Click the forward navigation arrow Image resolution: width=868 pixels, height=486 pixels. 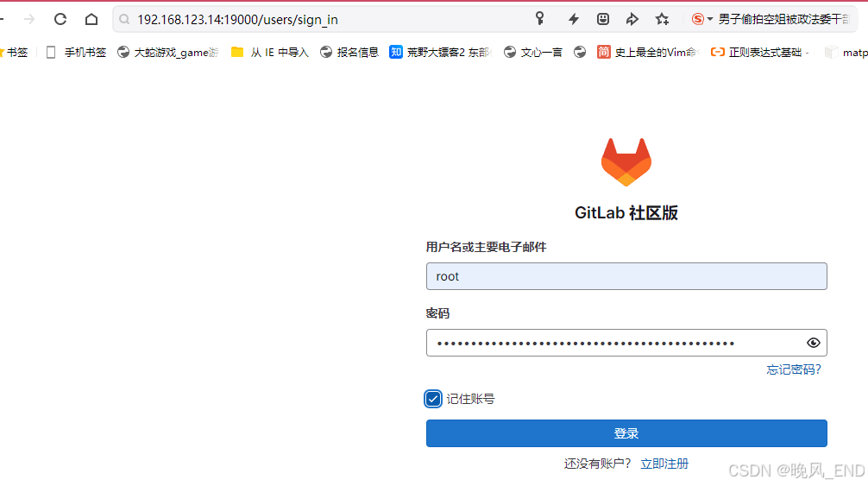pos(29,19)
